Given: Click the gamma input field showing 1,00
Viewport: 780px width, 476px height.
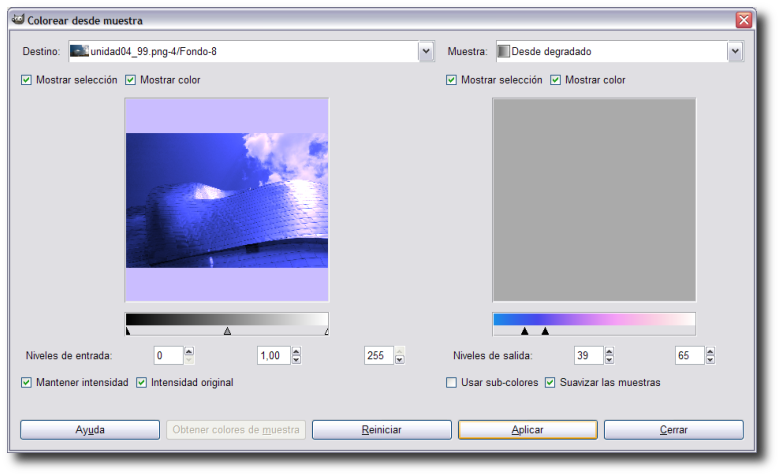Looking at the screenshot, I should tap(273, 355).
